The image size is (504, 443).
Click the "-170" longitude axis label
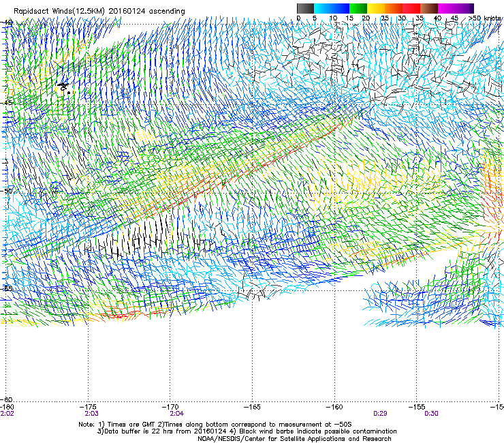point(170,407)
